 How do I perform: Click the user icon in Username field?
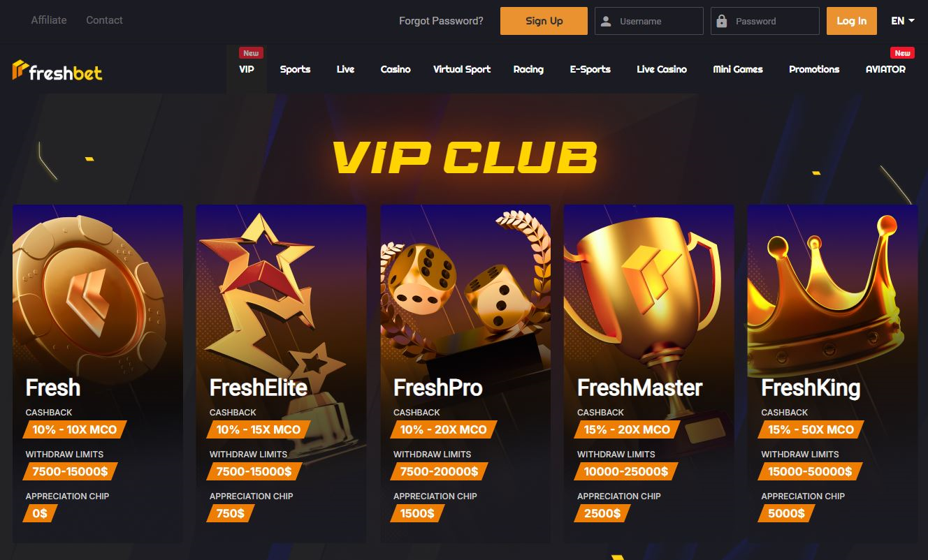pyautogui.click(x=607, y=21)
